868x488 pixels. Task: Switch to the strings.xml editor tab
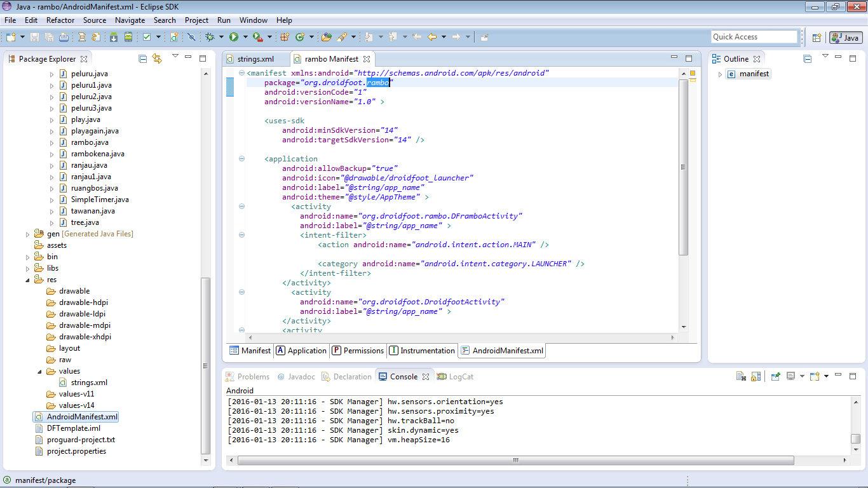(x=255, y=59)
